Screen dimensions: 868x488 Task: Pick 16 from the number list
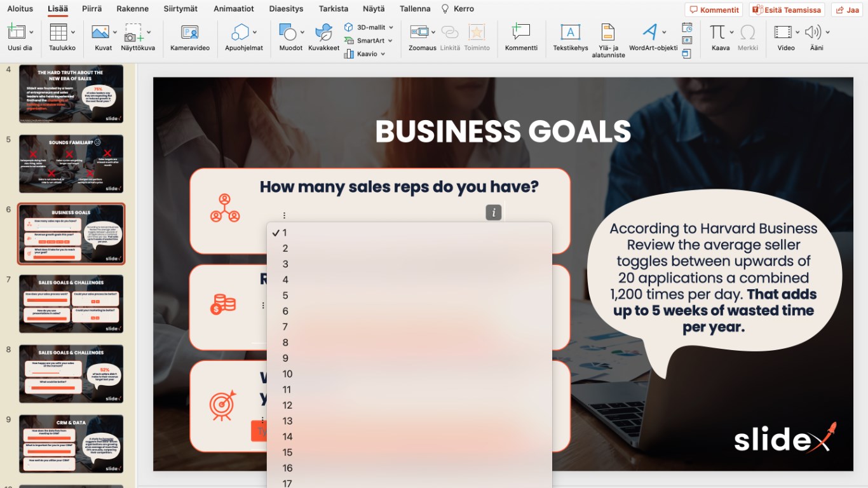click(x=409, y=468)
